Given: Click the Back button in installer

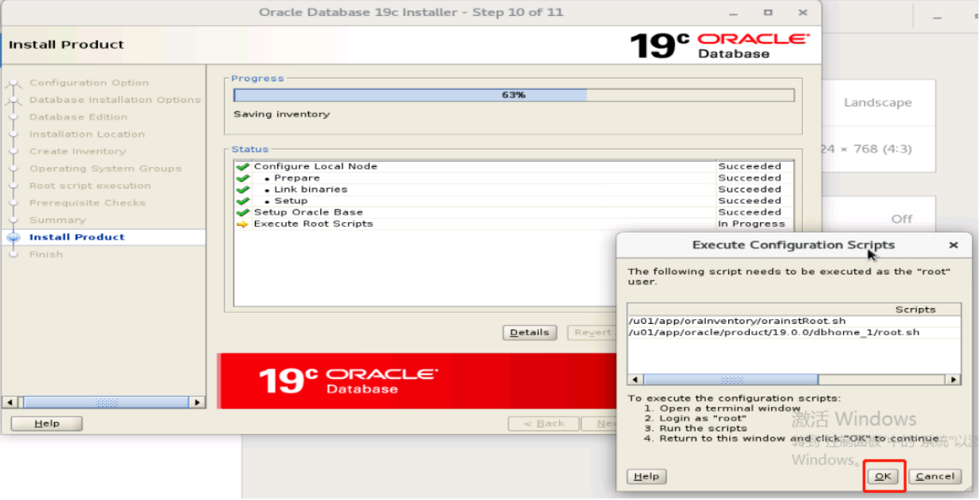Looking at the screenshot, I should pos(544,424).
